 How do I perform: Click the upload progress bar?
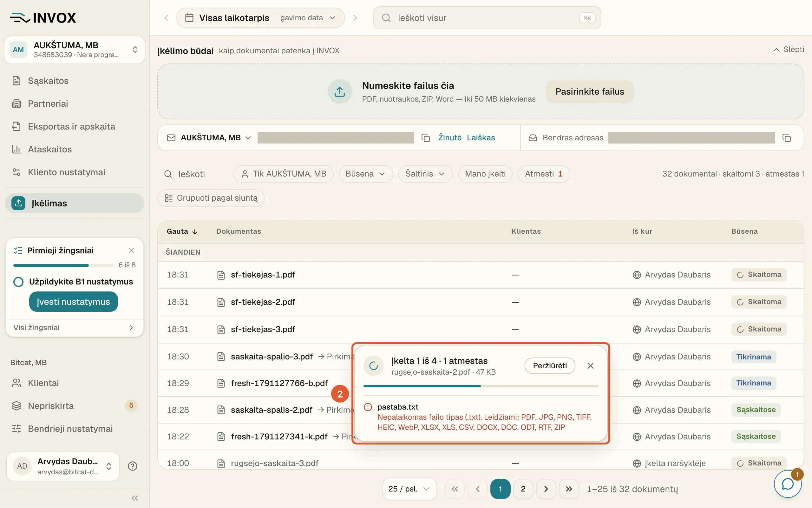(x=481, y=386)
